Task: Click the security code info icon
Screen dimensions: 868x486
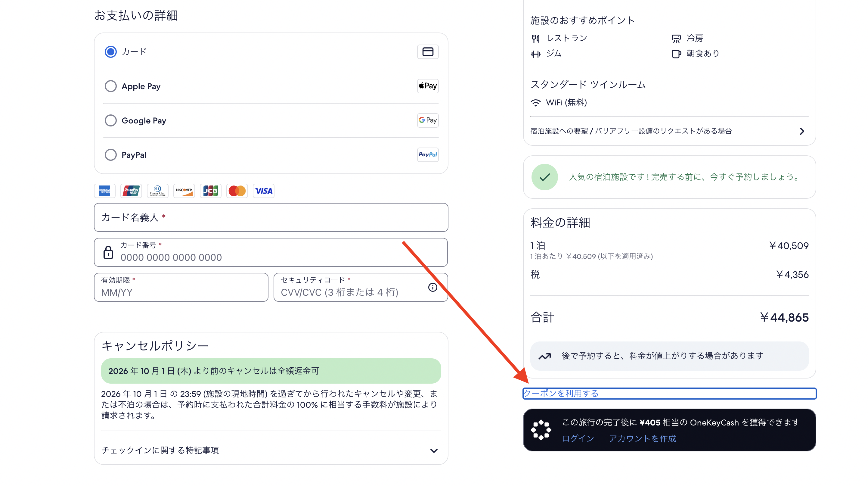Action: point(433,287)
